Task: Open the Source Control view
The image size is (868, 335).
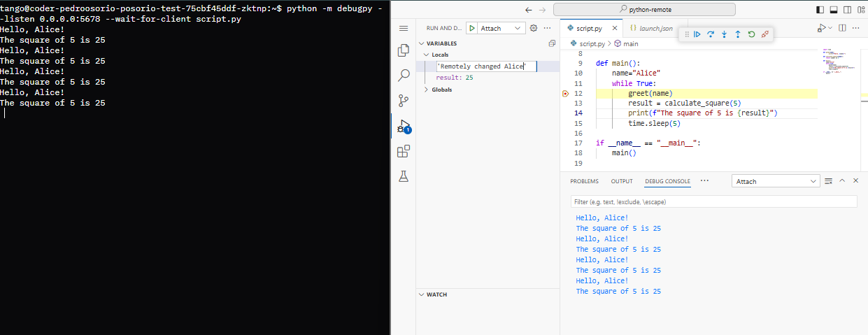Action: point(403,100)
